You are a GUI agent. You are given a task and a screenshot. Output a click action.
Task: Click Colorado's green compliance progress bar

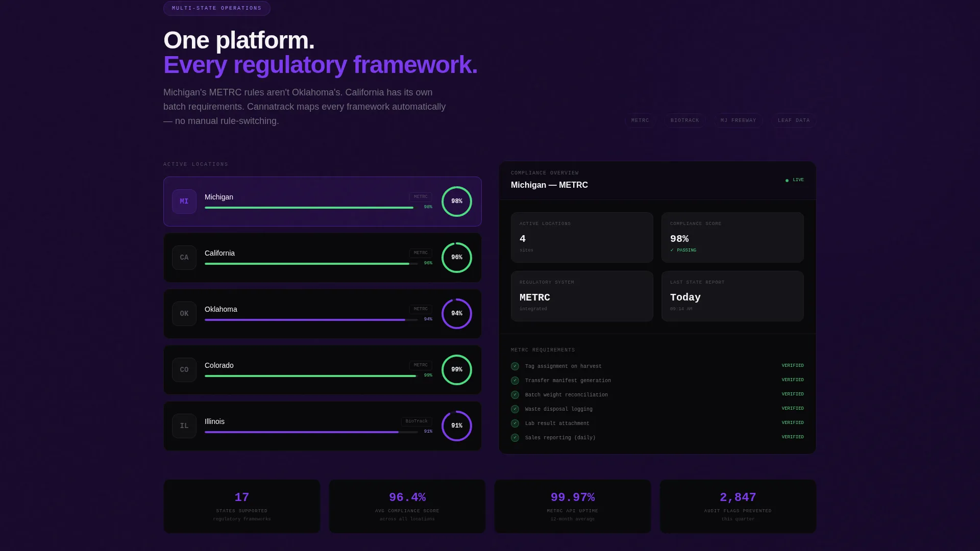pos(311,376)
